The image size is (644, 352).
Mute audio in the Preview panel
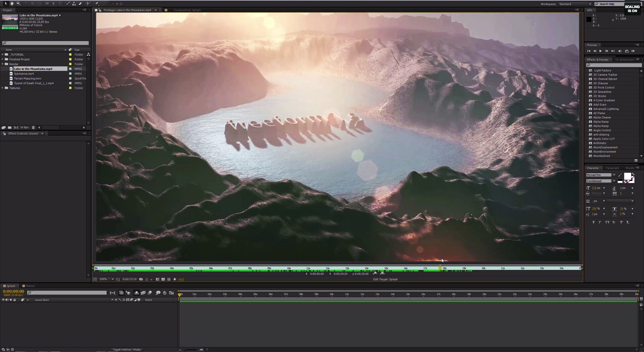point(620,51)
